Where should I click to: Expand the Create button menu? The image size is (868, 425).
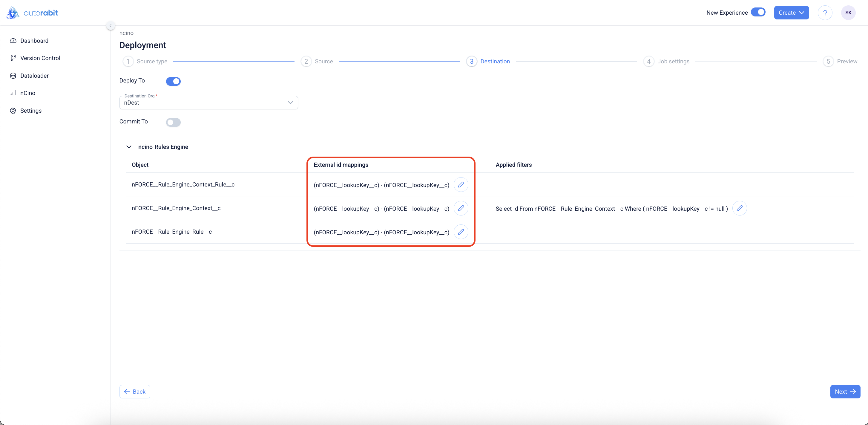(x=791, y=13)
